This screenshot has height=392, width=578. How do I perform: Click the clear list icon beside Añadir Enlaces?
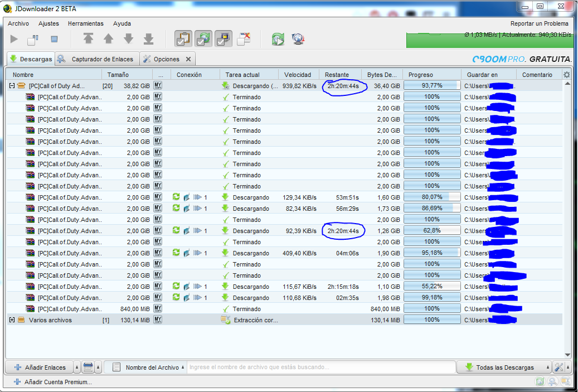[88, 367]
